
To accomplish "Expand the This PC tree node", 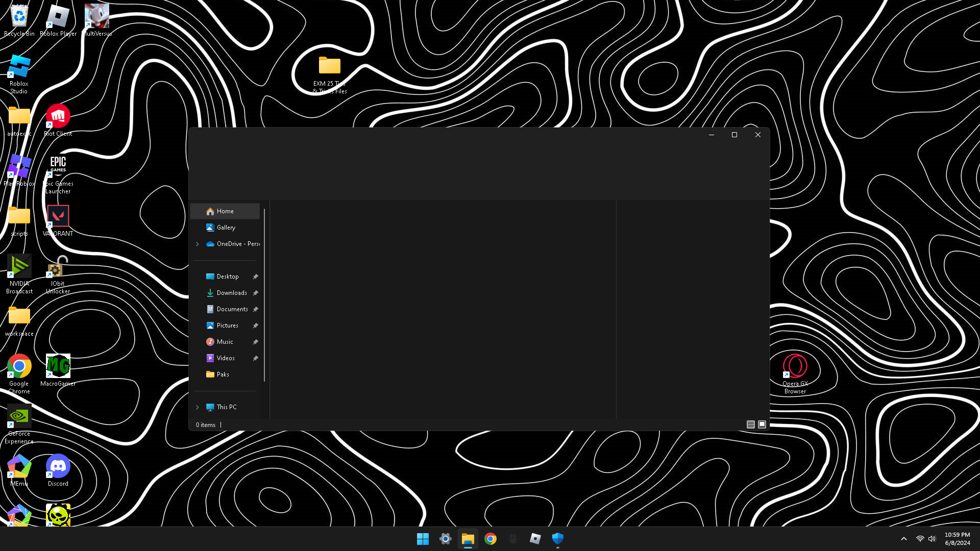I will 198,407.
